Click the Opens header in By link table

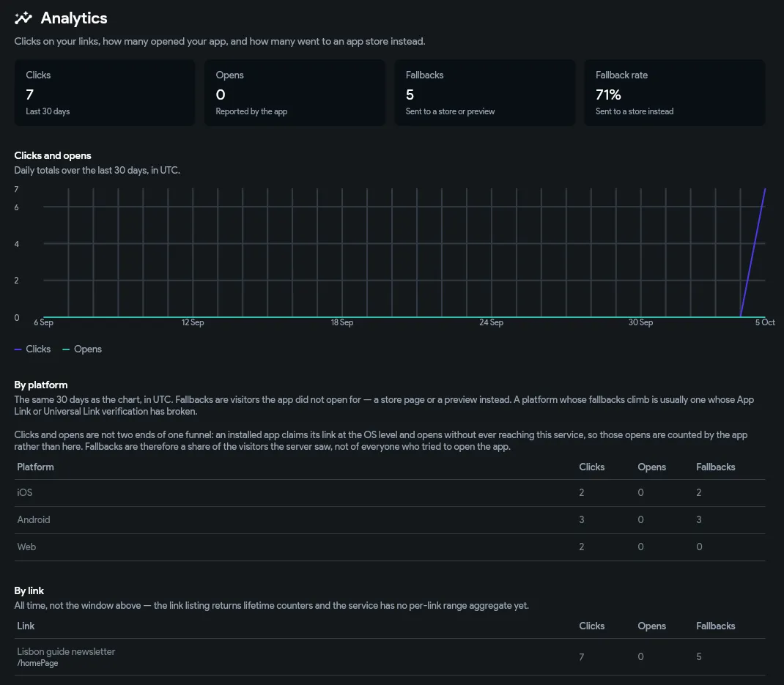click(x=651, y=626)
